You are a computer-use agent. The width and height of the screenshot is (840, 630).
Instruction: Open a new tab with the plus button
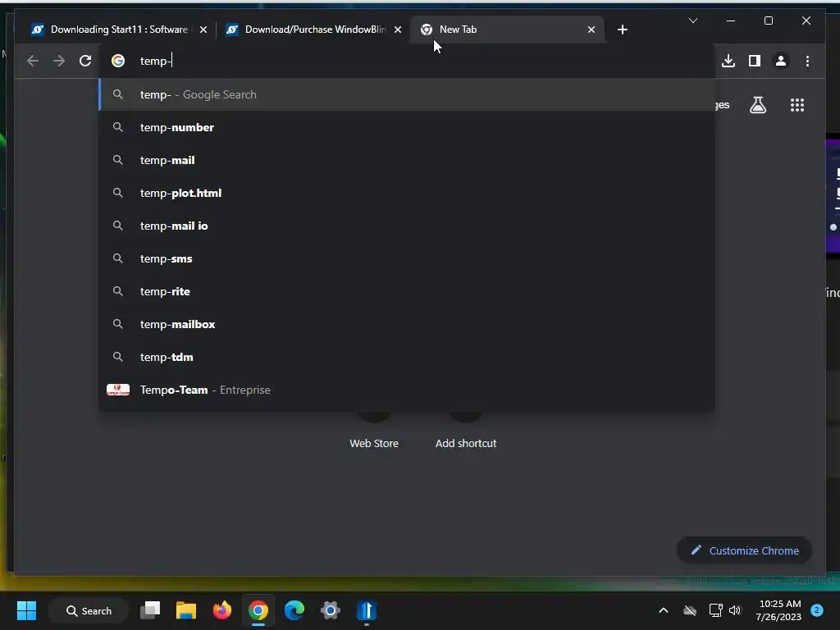[x=622, y=30]
